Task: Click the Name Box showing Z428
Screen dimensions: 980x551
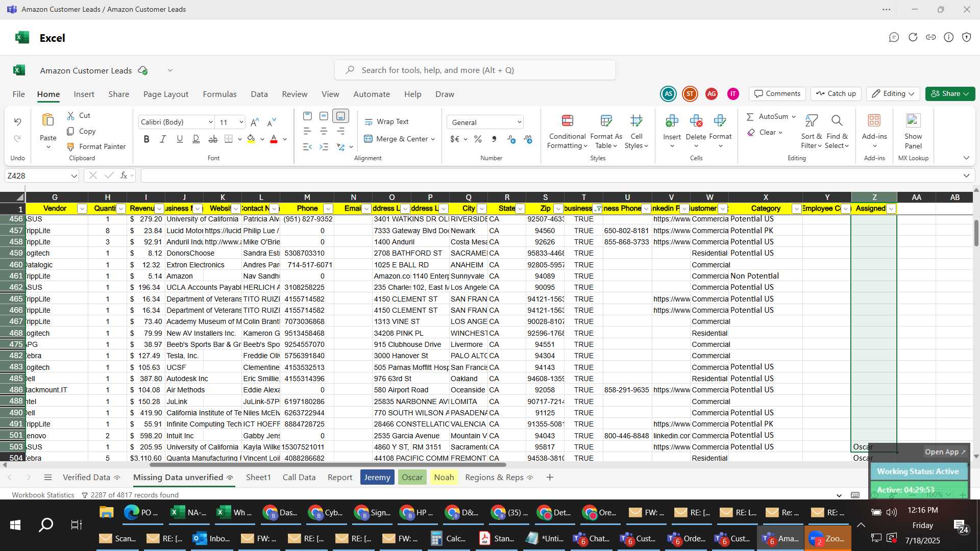Action: pos(42,176)
